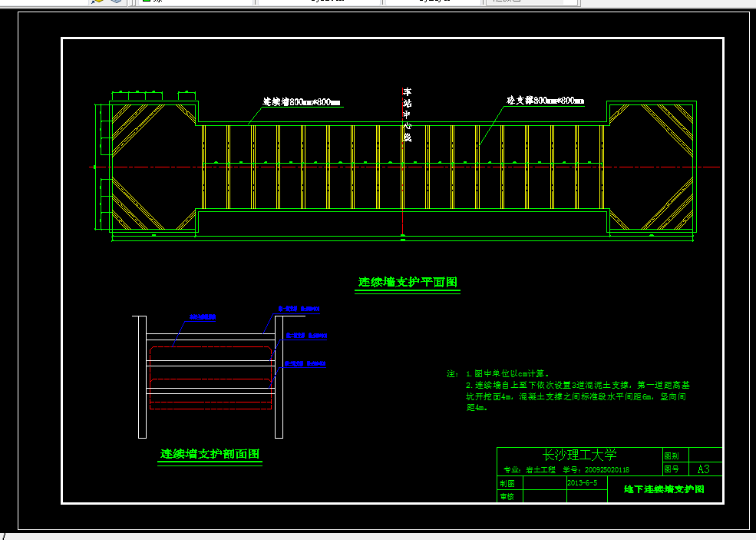Click note line starting 坑开挖面4m
The height and width of the screenshot is (540, 756).
click(576, 396)
